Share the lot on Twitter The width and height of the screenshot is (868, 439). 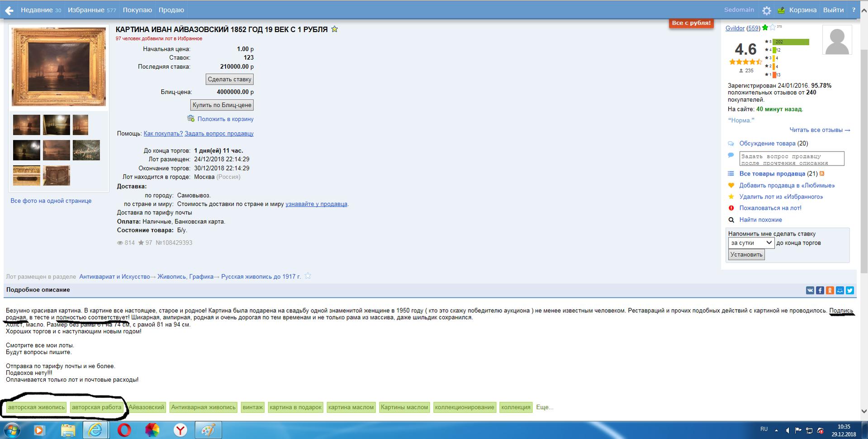pyautogui.click(x=850, y=290)
